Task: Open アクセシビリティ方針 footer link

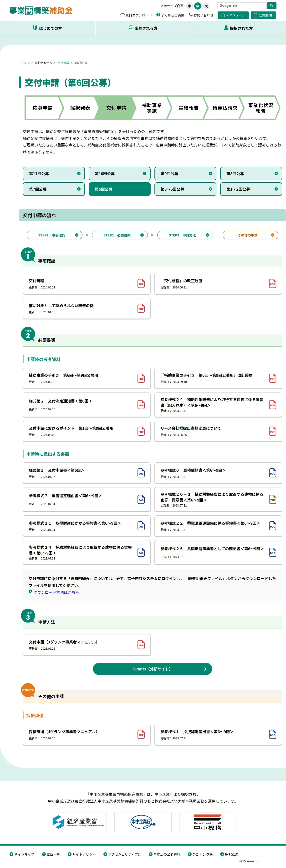Action: [x=122, y=854]
